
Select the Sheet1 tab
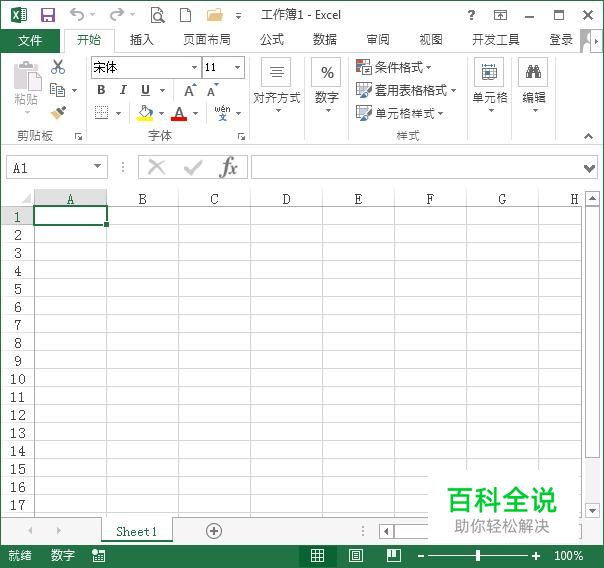tap(137, 531)
